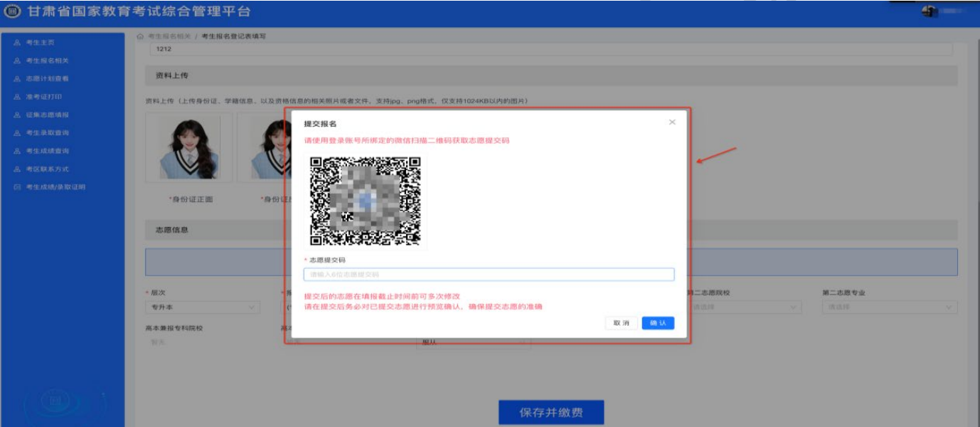Click the 志愿信息 section header
Viewport: 980px width, 427px height.
tap(551, 230)
